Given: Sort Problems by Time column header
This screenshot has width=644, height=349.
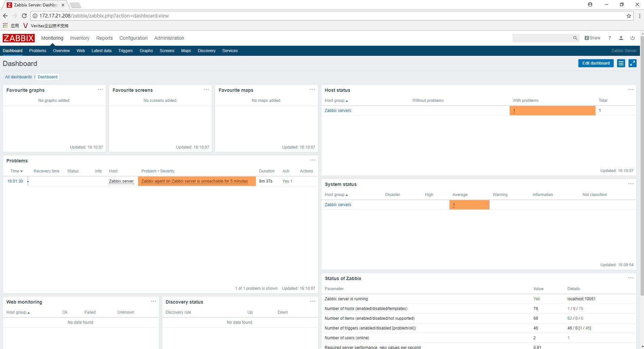Looking at the screenshot, I should (16, 171).
